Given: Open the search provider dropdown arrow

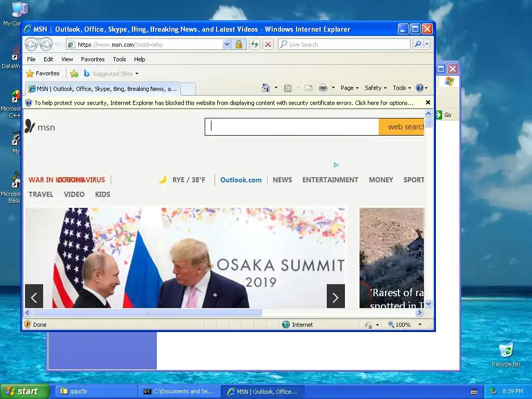Looking at the screenshot, I should [427, 45].
